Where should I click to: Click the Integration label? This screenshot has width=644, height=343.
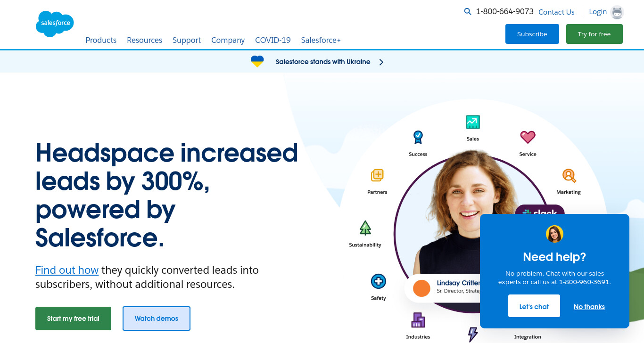click(528, 337)
